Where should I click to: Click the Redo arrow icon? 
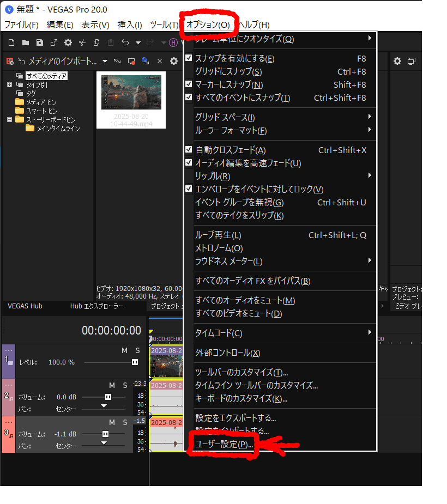pos(150,42)
